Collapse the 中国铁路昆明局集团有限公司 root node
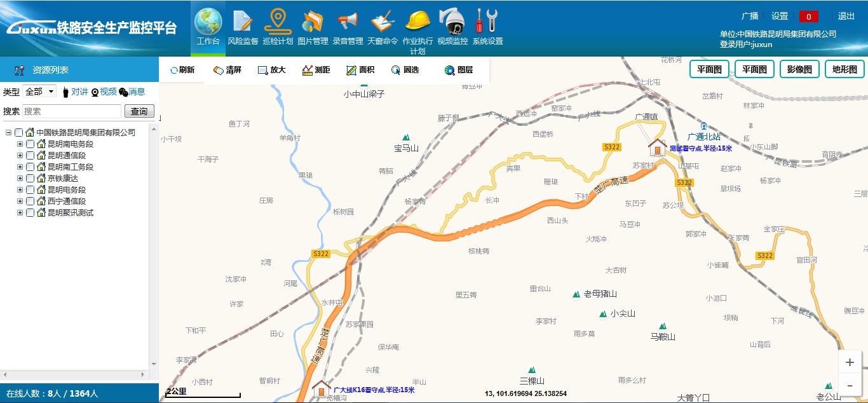The height and width of the screenshot is (403, 868). (9, 133)
